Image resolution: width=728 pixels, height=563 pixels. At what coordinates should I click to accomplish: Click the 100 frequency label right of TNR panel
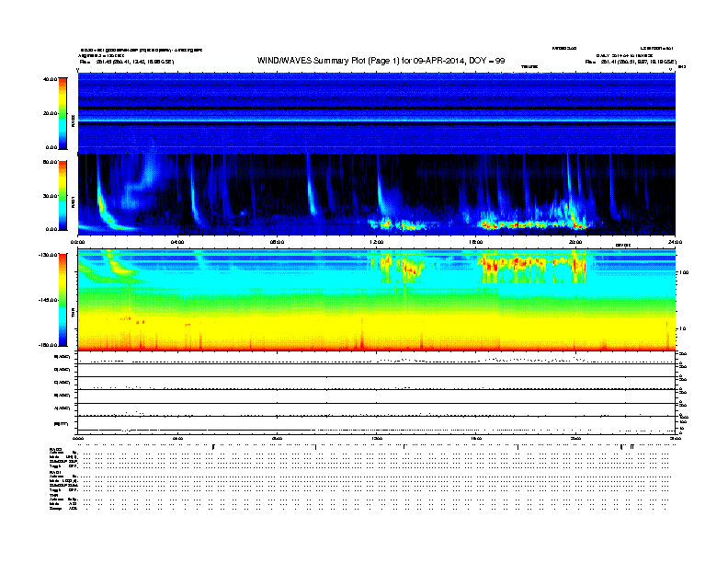684,272
